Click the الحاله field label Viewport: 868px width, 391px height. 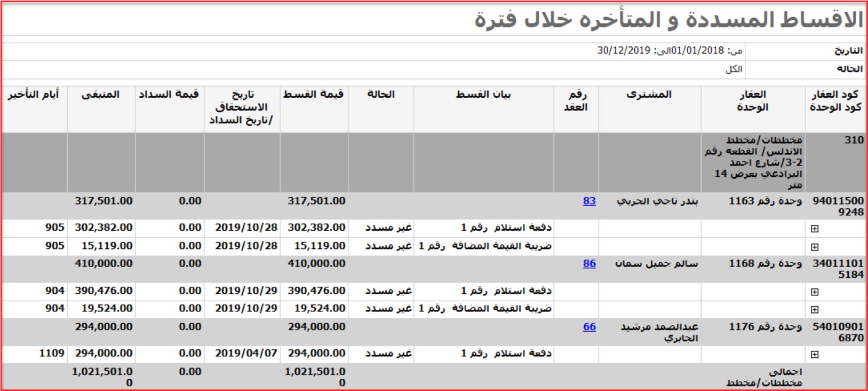[850, 69]
